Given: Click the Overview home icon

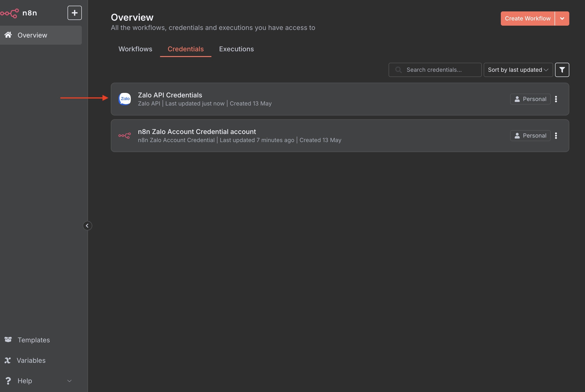Looking at the screenshot, I should (8, 35).
